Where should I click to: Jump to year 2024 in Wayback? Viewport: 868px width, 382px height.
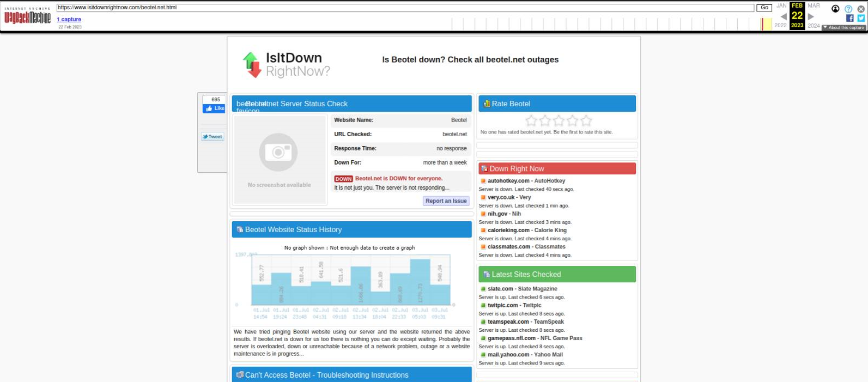[x=814, y=26]
